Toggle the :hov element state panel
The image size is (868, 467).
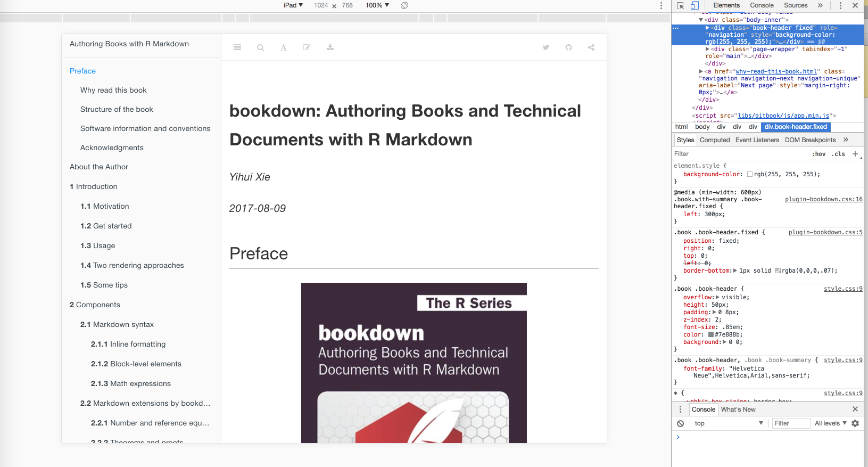tap(819, 154)
